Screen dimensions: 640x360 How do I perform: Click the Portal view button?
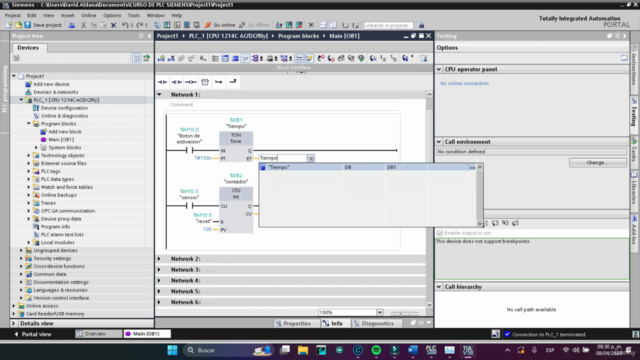[x=33, y=334]
